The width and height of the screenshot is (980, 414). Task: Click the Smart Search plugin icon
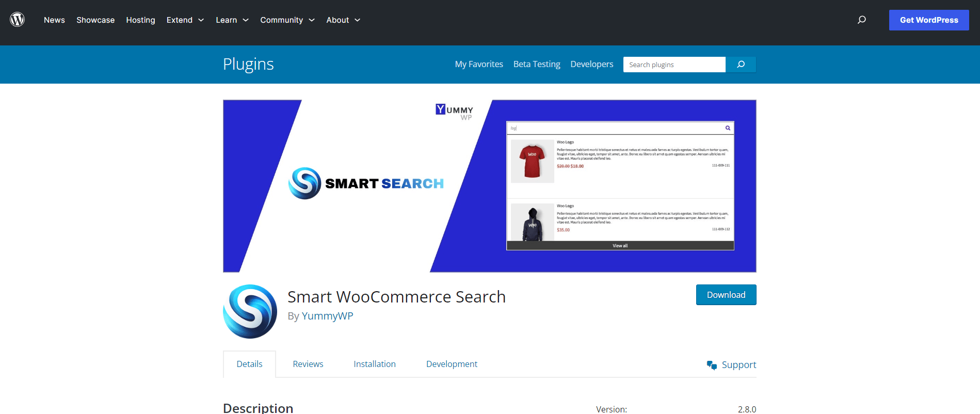click(x=250, y=311)
